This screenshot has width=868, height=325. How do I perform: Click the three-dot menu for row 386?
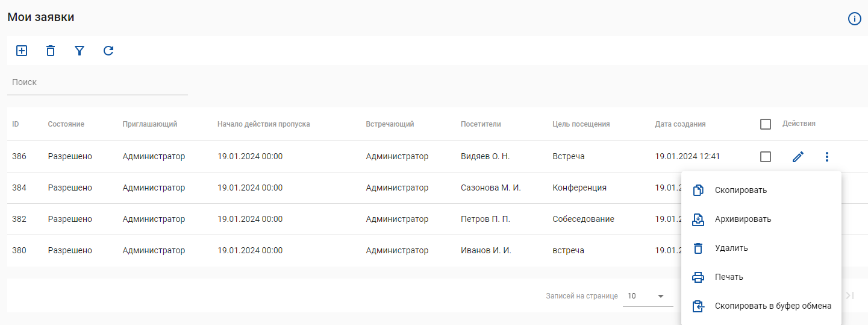tap(827, 157)
